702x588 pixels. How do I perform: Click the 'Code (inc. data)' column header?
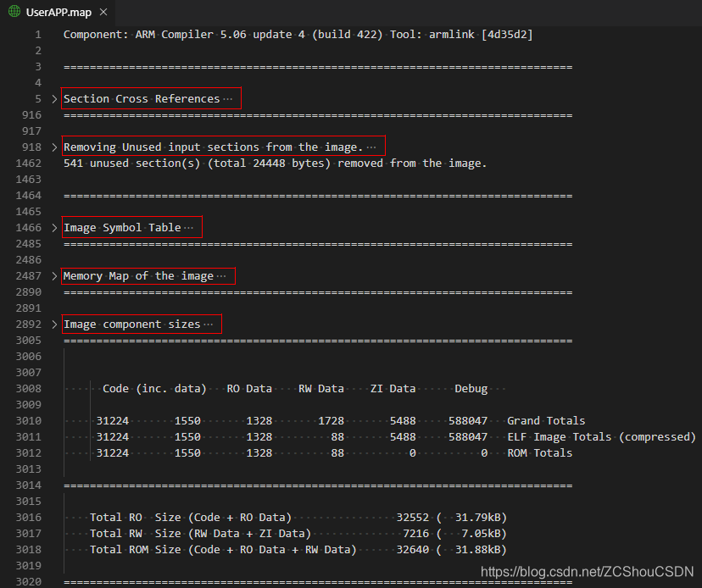[154, 389]
